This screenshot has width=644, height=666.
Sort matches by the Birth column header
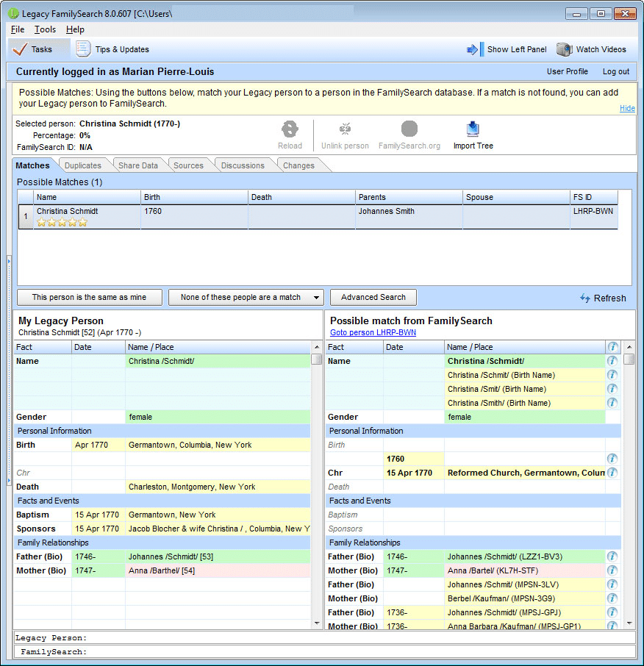tap(194, 197)
